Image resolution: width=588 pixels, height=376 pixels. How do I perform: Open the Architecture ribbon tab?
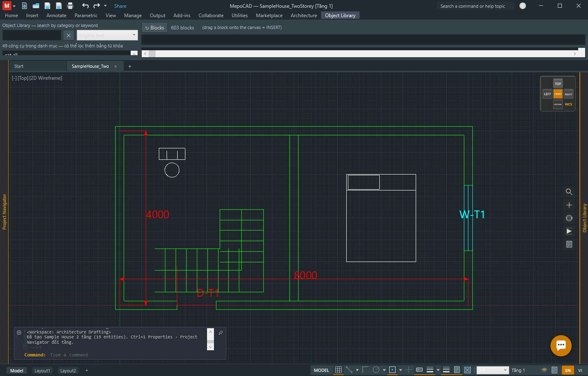click(303, 16)
